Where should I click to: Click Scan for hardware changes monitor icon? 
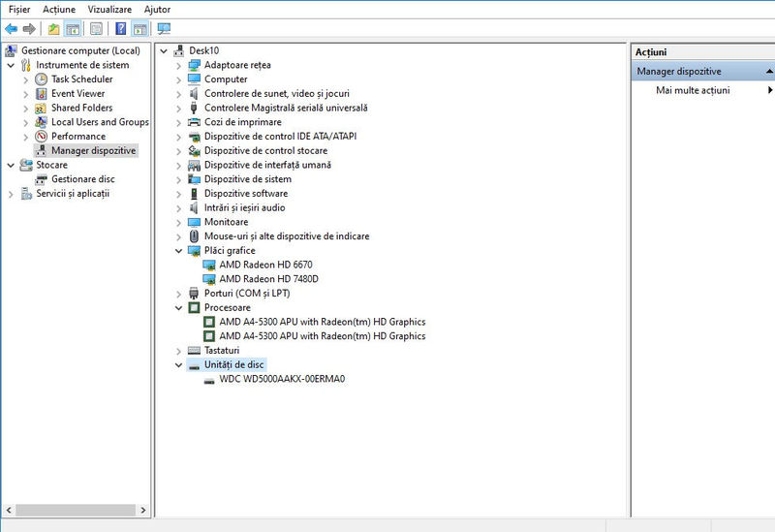(164, 29)
